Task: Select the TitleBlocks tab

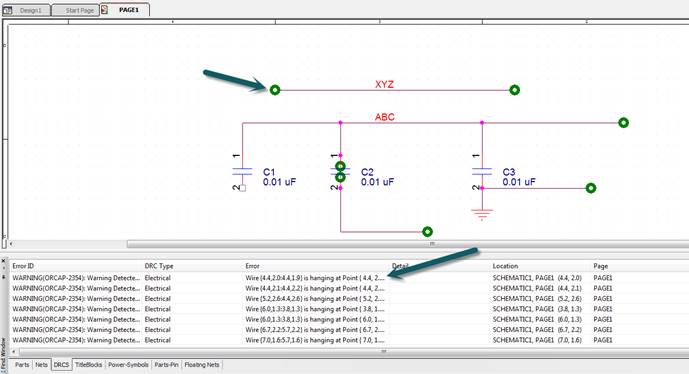Action: (88, 365)
